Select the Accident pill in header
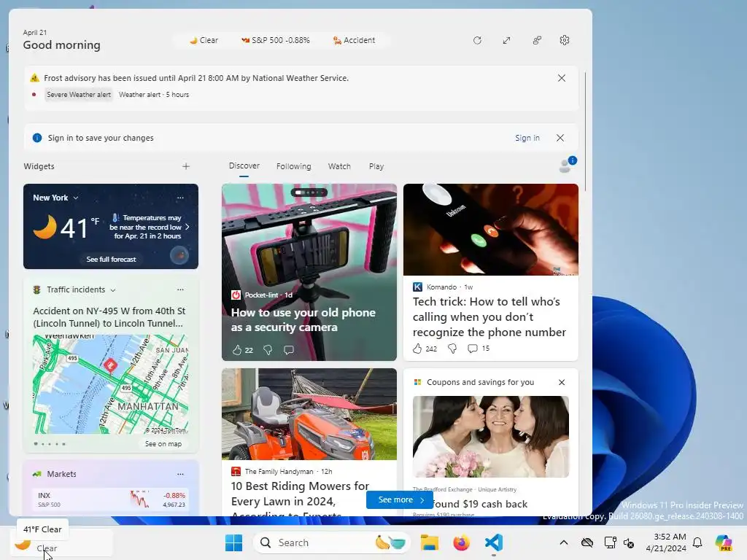Viewport: 747px width, 560px height. click(x=354, y=41)
